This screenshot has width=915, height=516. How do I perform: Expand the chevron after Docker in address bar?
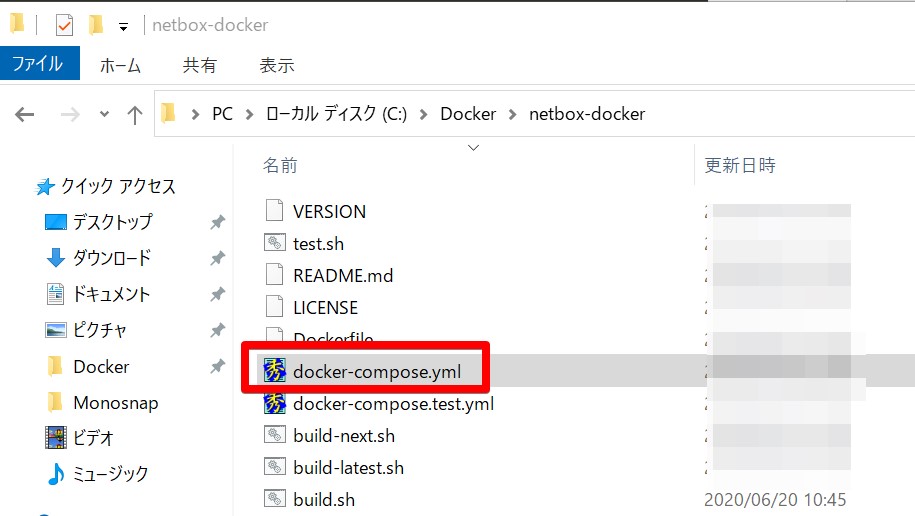coord(512,114)
